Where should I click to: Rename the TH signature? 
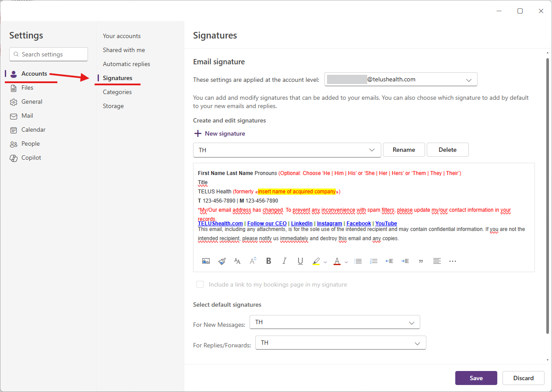404,150
